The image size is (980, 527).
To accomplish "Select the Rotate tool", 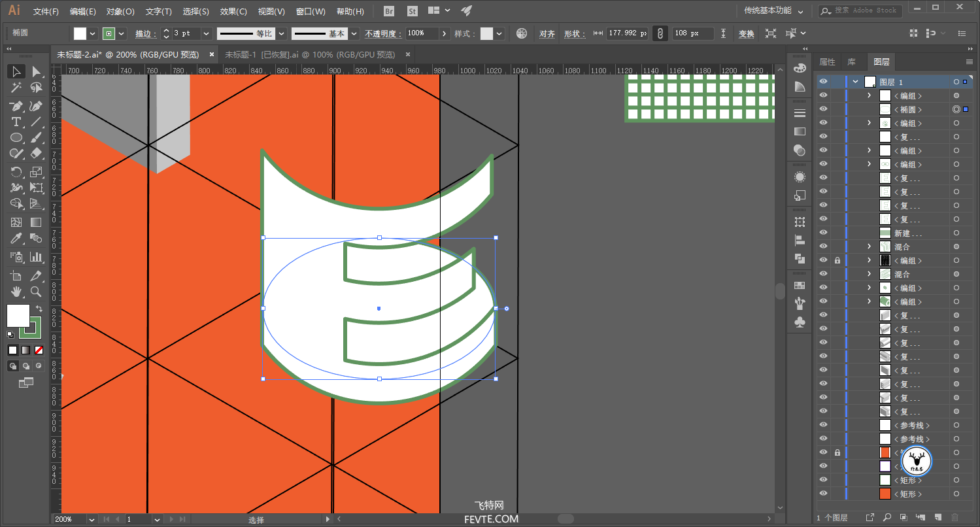I will pos(16,172).
